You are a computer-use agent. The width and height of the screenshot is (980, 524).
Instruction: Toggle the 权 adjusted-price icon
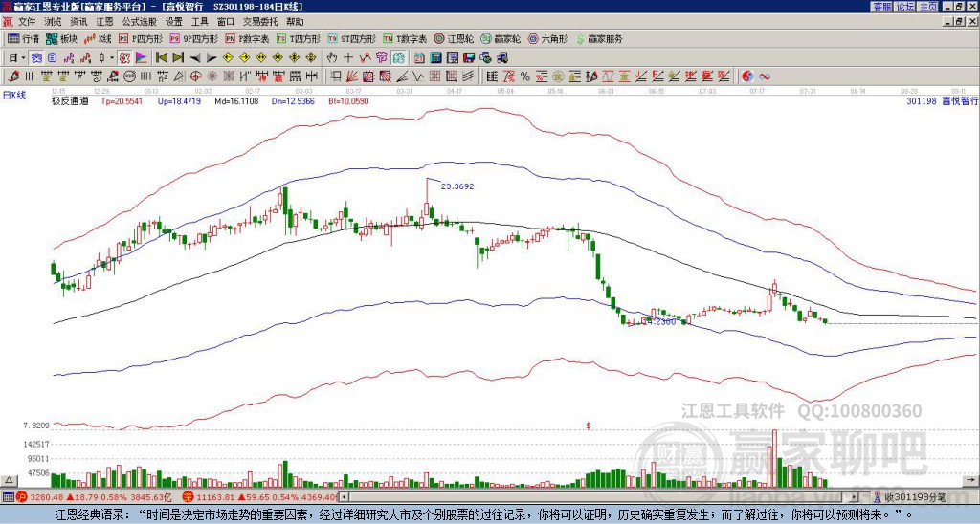[x=124, y=58]
